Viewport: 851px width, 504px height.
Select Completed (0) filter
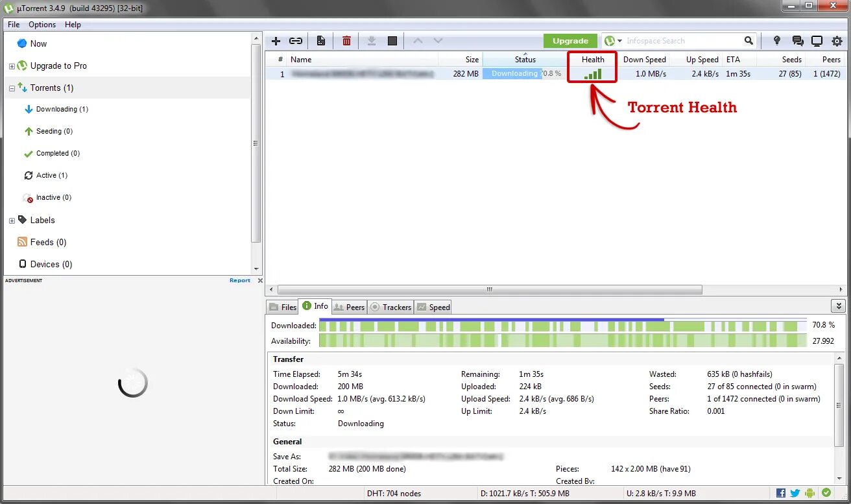pyautogui.click(x=58, y=153)
